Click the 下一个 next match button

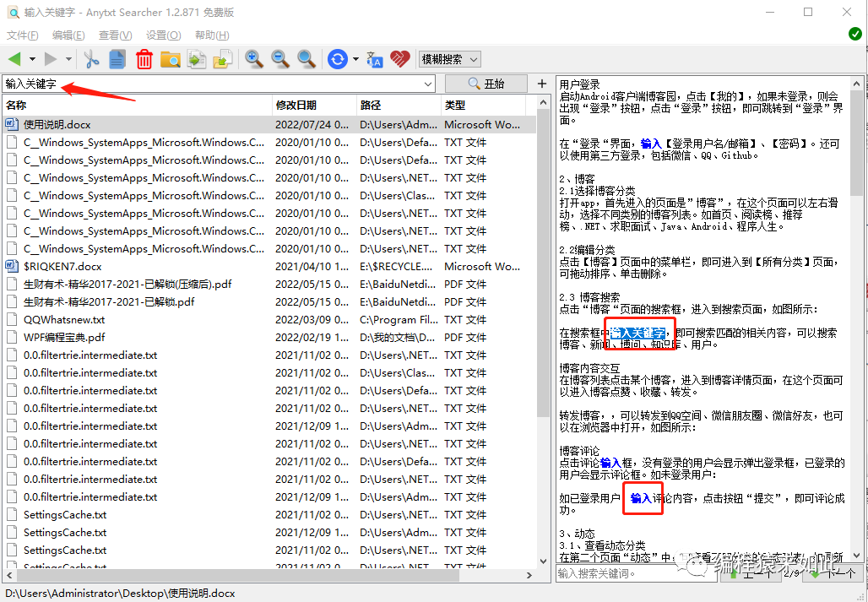click(x=832, y=574)
